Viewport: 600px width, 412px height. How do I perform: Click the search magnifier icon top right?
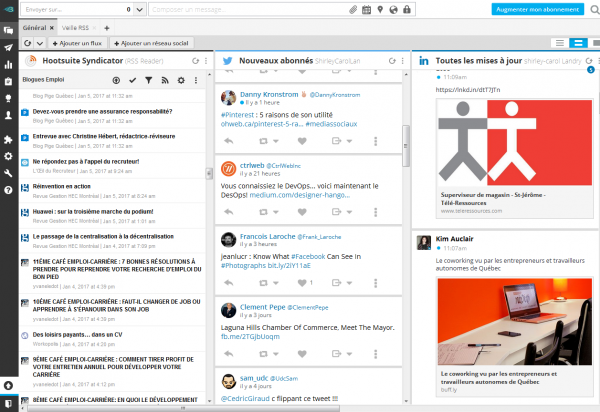(x=595, y=10)
